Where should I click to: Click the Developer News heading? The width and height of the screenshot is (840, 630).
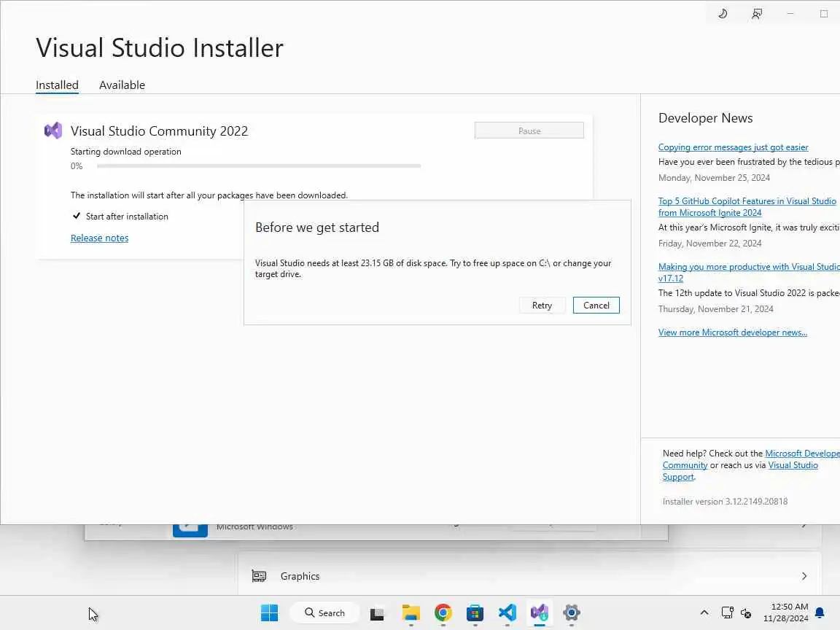click(x=706, y=118)
